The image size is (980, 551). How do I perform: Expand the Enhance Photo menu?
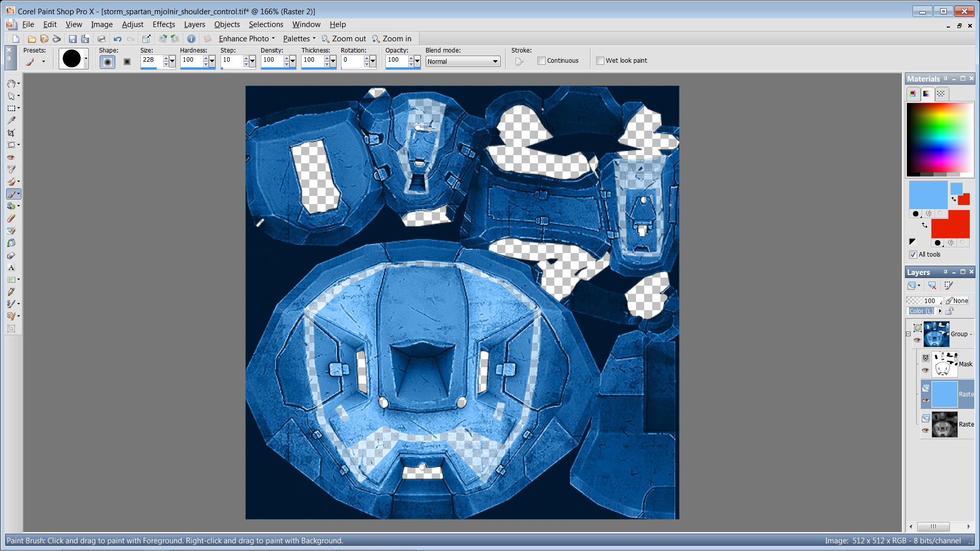[247, 39]
